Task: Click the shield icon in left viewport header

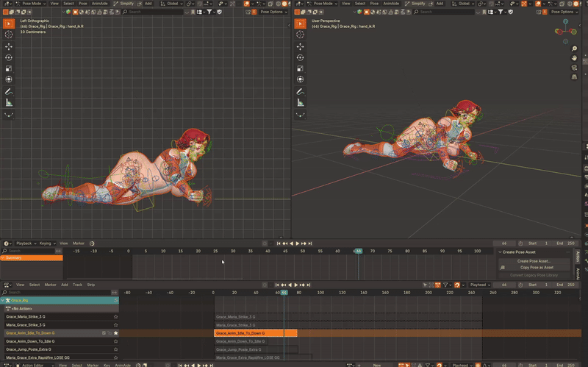Action: pos(219,12)
